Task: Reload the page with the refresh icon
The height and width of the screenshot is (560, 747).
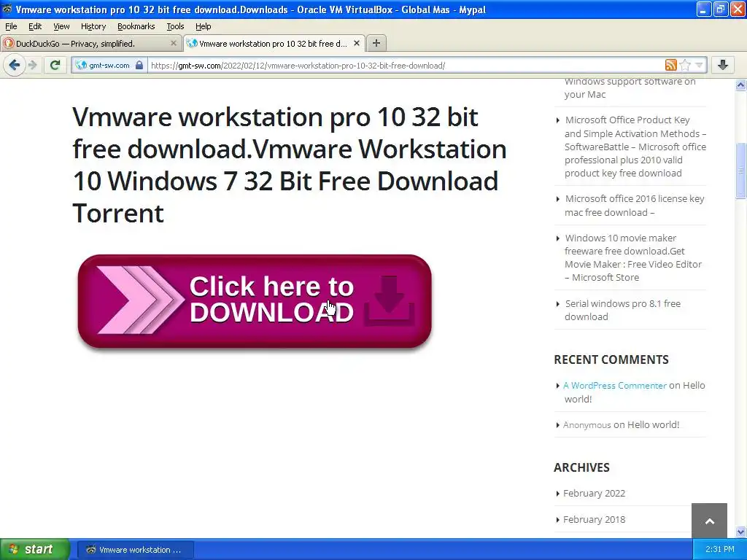Action: pos(55,65)
